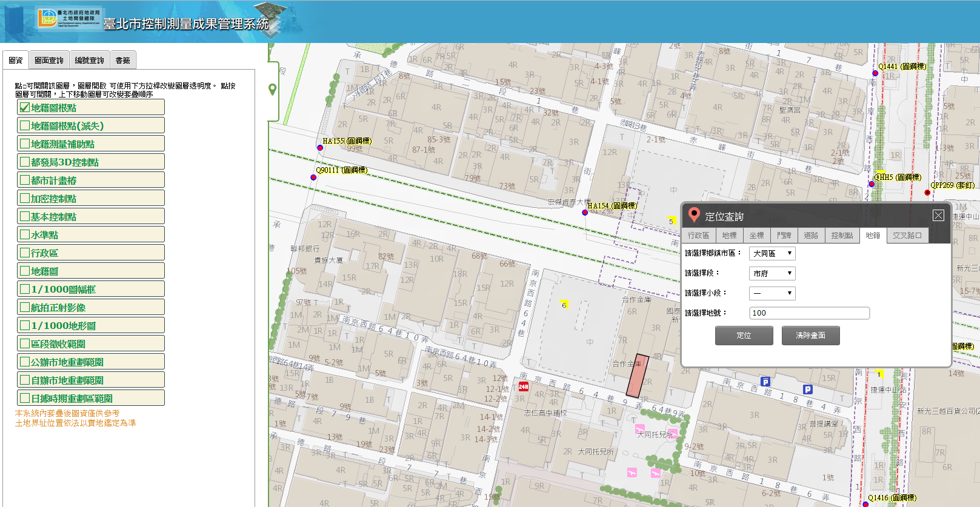Open the 大同區 district dropdown
This screenshot has width=980, height=507.
coord(772,254)
